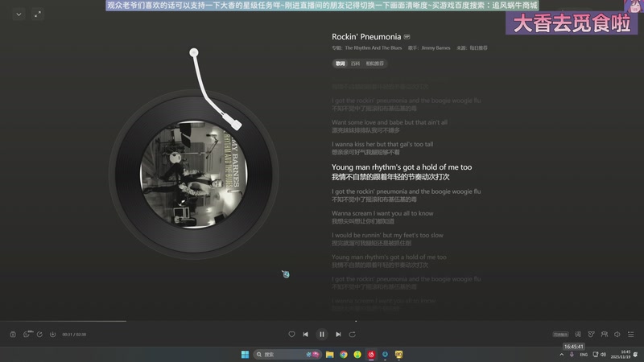Jump to lyric 'Wanna scream I want you all'
The width and height of the screenshot is (644, 362).
tap(382, 213)
